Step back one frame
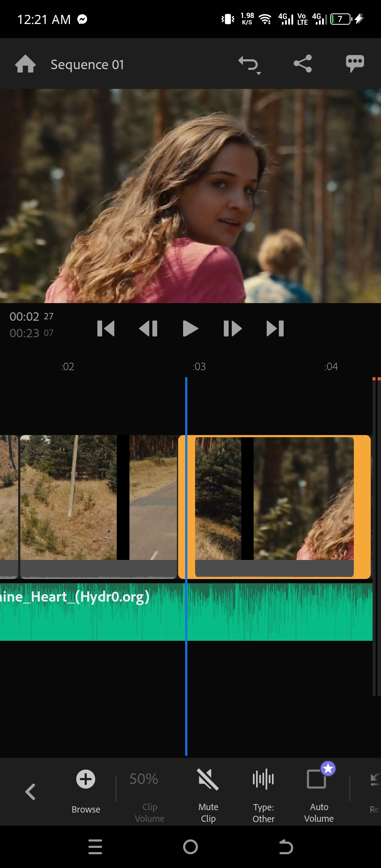Image resolution: width=381 pixels, height=868 pixels. tap(148, 328)
